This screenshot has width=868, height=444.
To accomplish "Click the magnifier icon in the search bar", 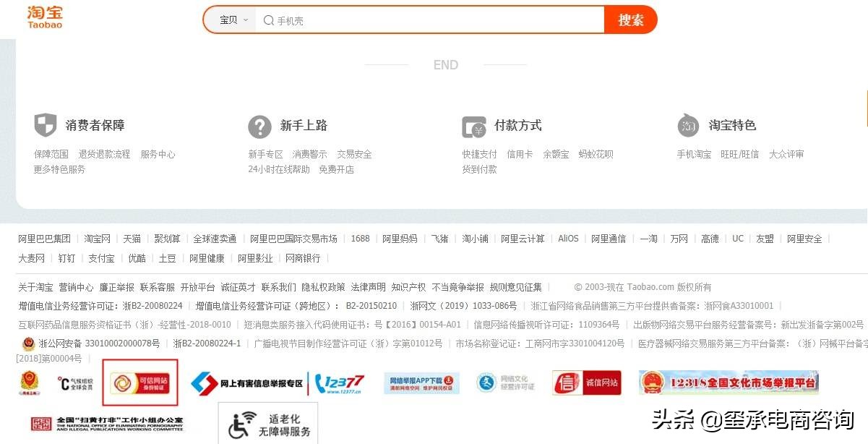I will coord(267,20).
